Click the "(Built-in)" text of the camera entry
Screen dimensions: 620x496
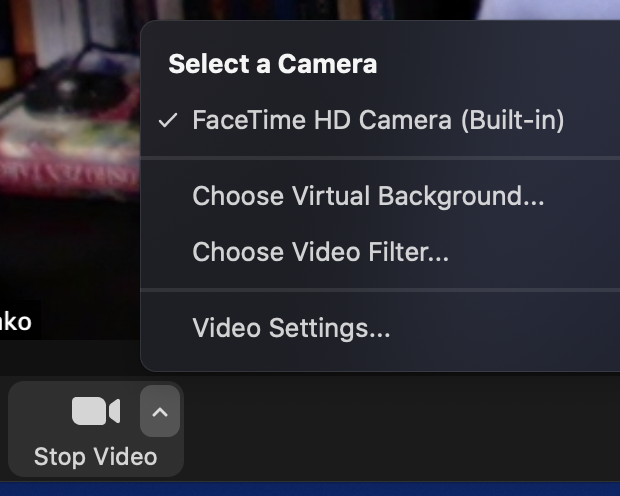tap(512, 121)
